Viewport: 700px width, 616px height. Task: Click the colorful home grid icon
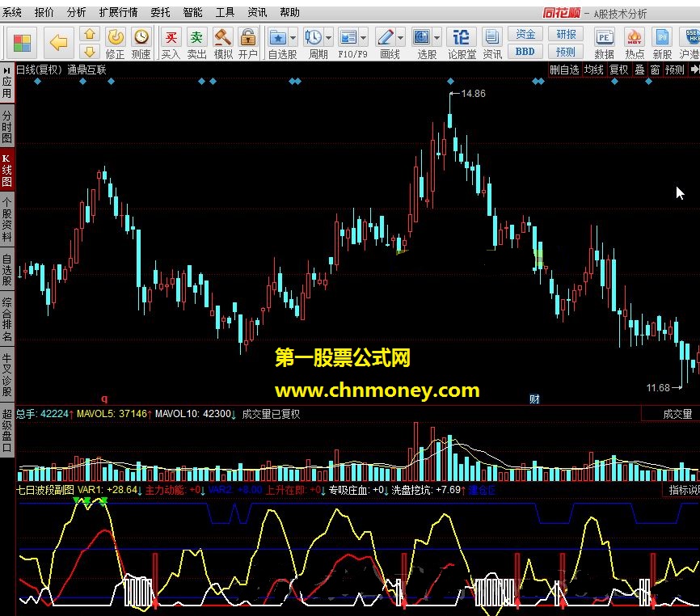pos(22,44)
